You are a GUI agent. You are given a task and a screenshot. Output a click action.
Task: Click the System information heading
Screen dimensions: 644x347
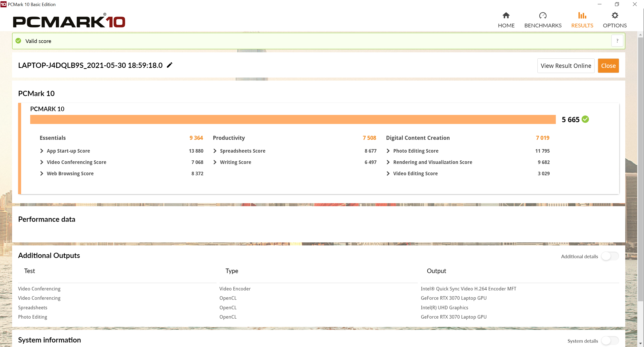click(50, 340)
